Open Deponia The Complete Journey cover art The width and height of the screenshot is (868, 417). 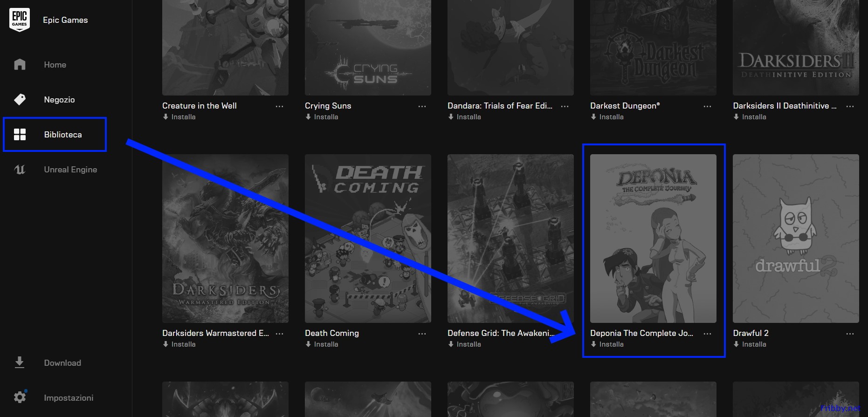coord(653,239)
